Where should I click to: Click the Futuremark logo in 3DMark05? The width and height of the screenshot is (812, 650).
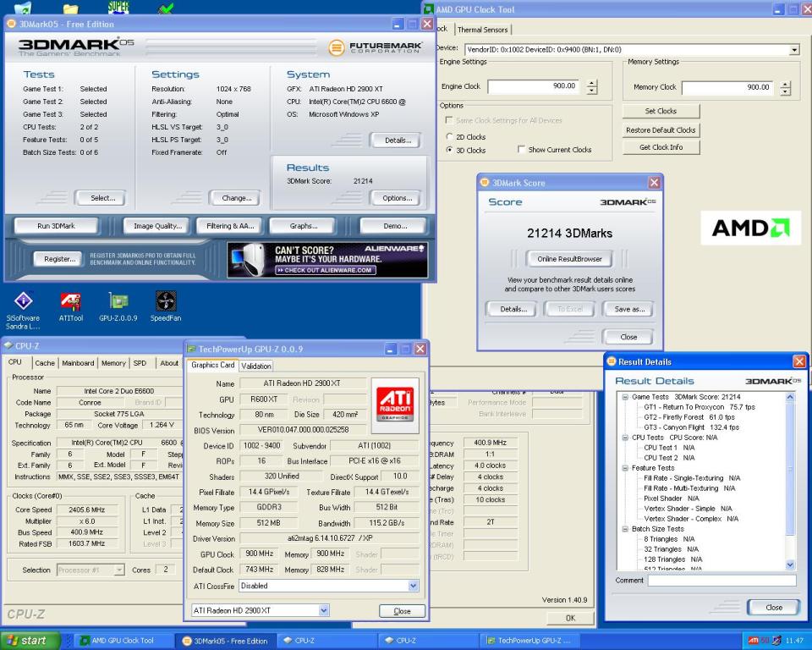376,47
